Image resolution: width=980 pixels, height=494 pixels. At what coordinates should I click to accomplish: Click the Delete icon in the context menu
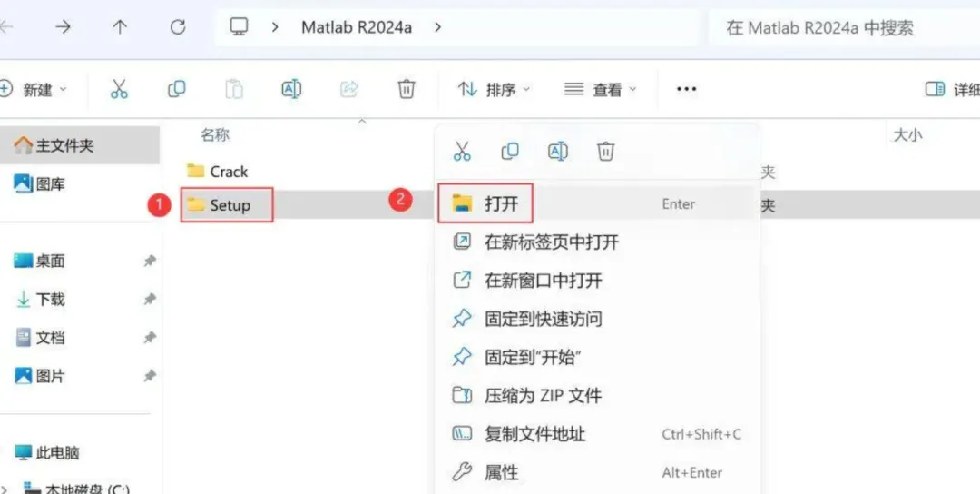click(605, 152)
